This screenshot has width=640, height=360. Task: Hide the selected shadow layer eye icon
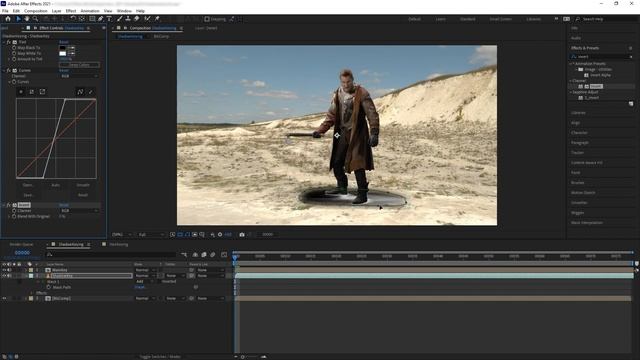pos(4,276)
